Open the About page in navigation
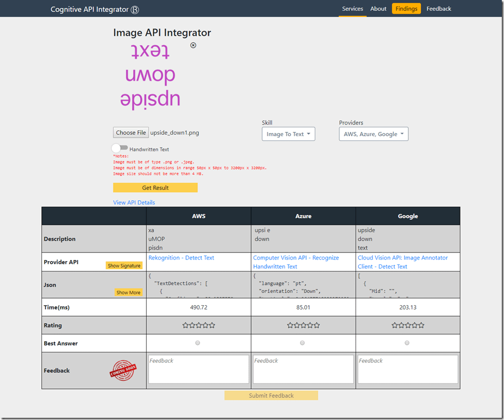 pos(378,9)
